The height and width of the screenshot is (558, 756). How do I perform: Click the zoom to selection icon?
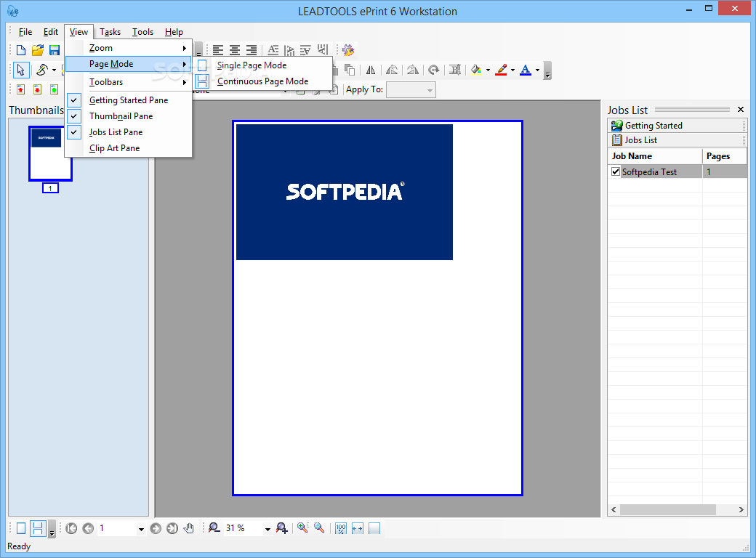(303, 528)
